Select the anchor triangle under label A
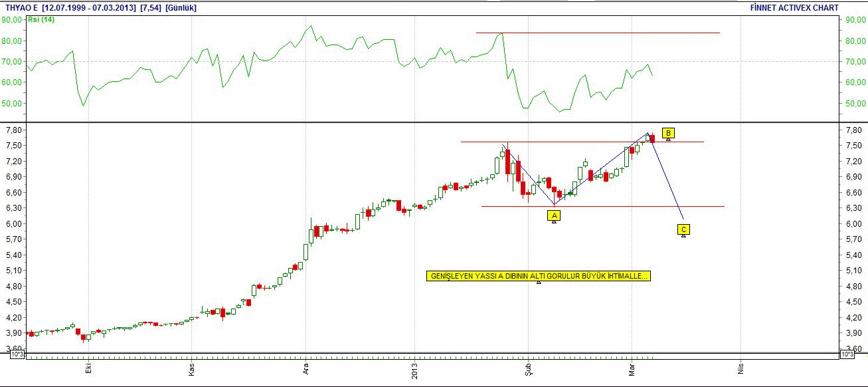The width and height of the screenshot is (868, 387). click(x=554, y=221)
